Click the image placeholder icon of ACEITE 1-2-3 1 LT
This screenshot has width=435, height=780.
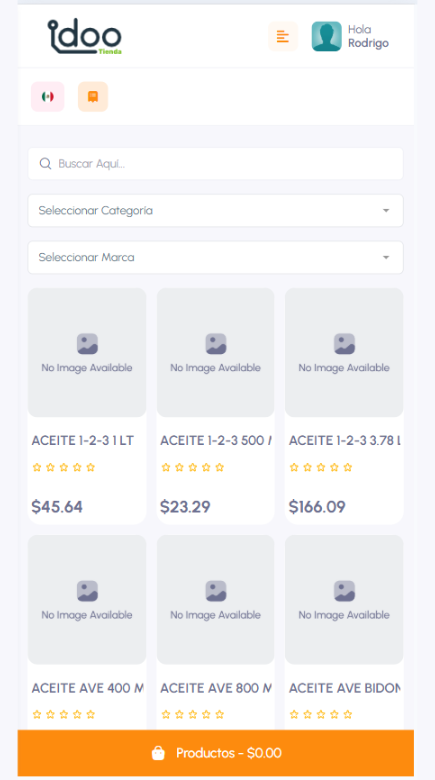click(x=87, y=344)
